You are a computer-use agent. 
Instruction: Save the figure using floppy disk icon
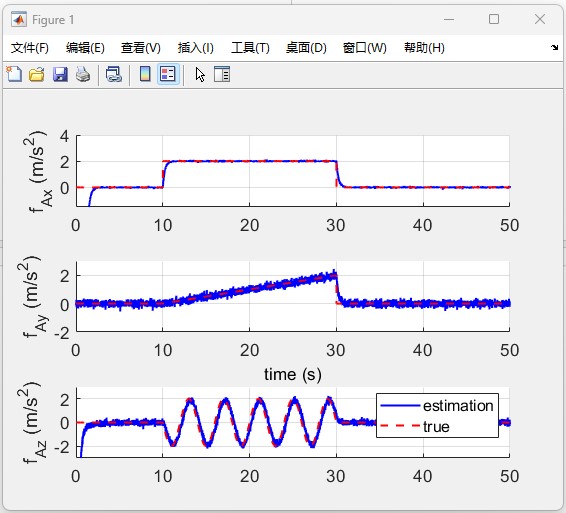point(60,74)
